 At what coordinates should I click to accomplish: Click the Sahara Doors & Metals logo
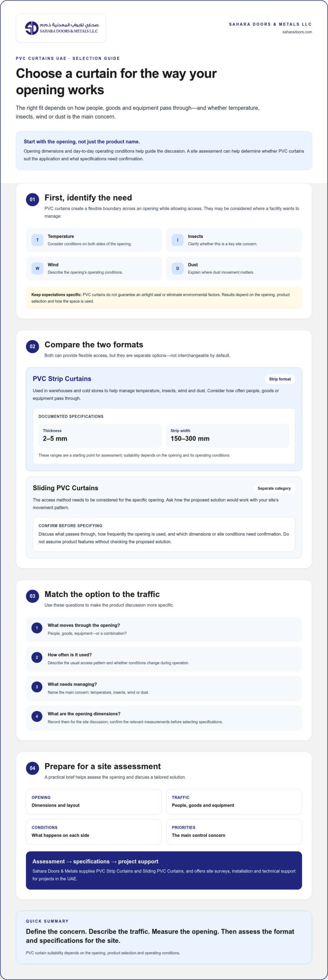[x=61, y=28]
